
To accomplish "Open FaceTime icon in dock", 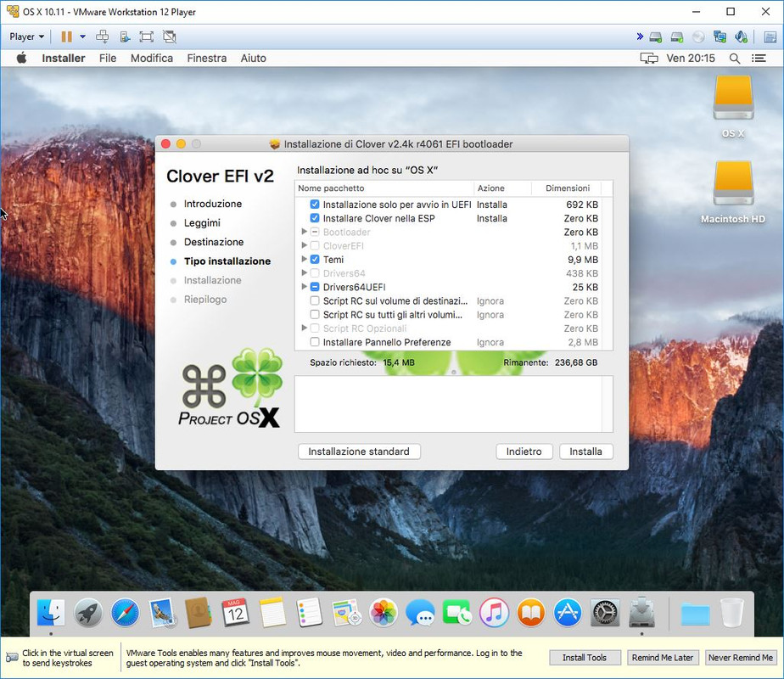I will pyautogui.click(x=457, y=612).
